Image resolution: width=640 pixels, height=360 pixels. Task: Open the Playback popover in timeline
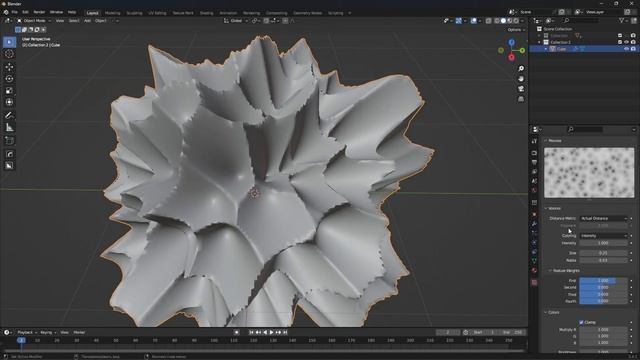[x=27, y=332]
